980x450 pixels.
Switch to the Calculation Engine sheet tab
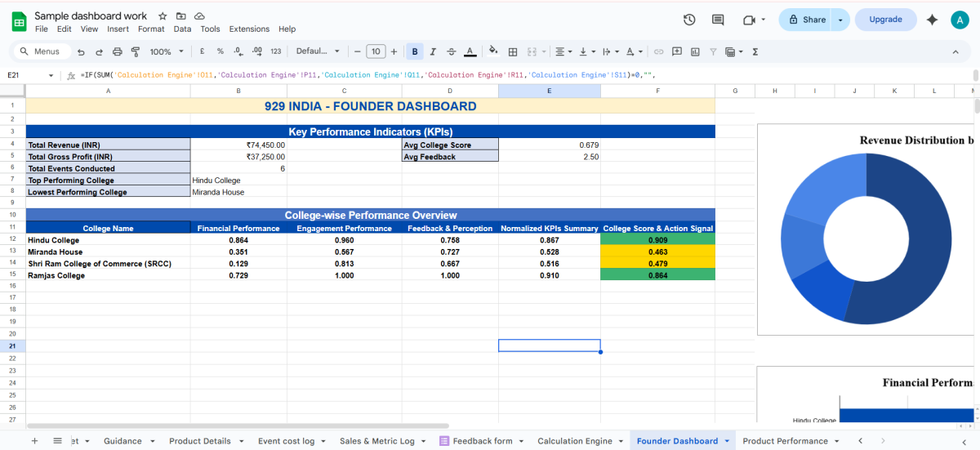pyautogui.click(x=574, y=441)
